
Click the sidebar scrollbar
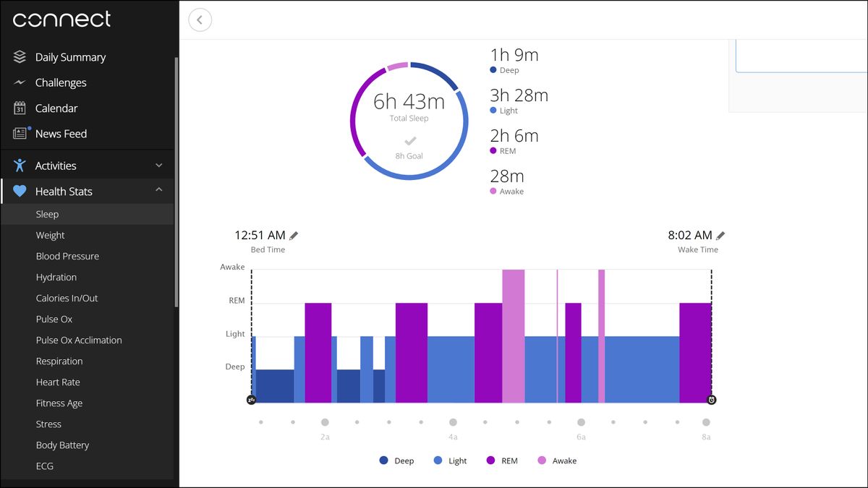click(x=176, y=182)
